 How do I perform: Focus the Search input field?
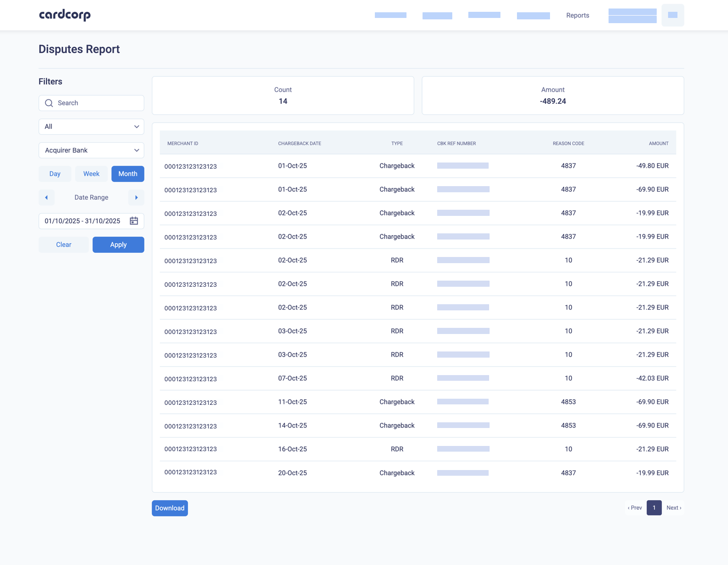coord(92,103)
